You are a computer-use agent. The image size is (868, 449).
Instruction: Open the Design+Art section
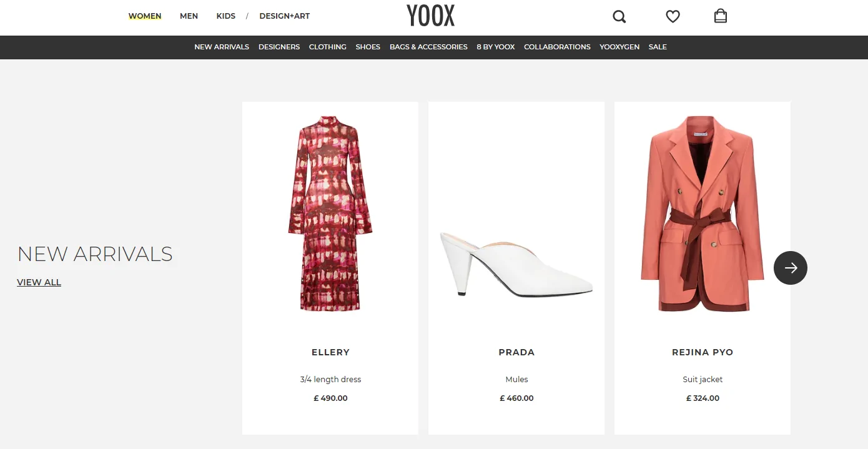coord(284,16)
